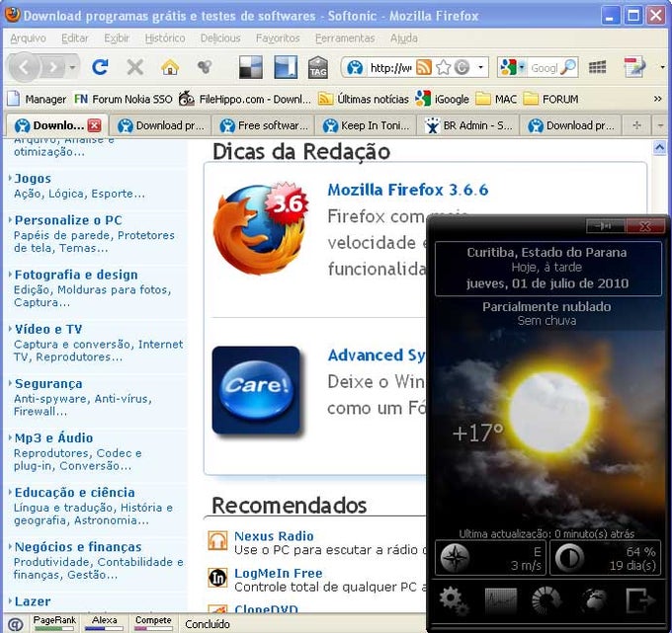Click the LogMeIn Free icon

(217, 578)
